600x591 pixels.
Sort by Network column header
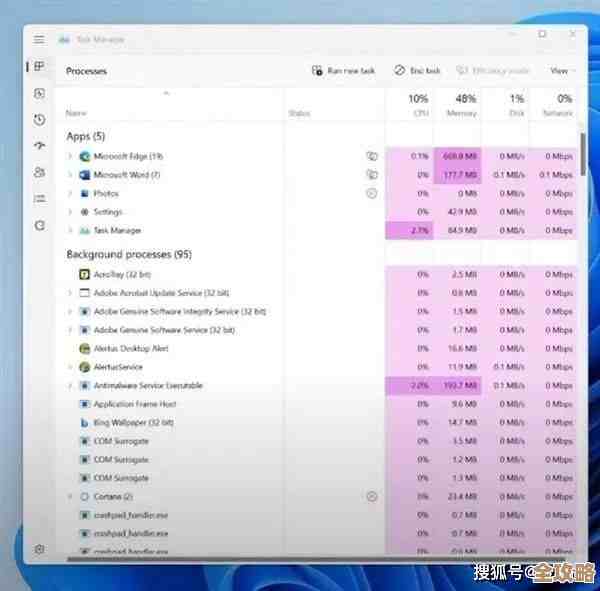click(x=553, y=105)
